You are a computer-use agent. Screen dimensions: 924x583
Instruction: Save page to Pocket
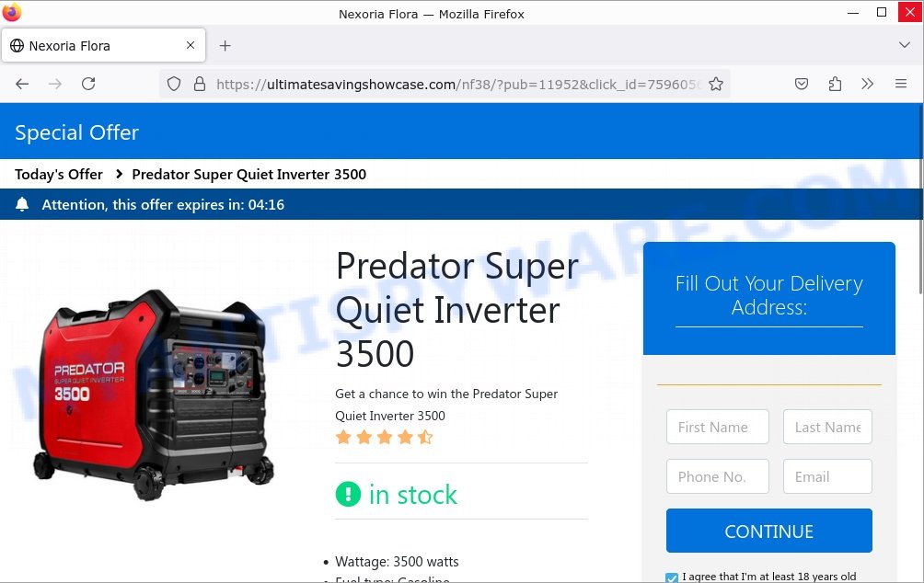[x=802, y=85]
